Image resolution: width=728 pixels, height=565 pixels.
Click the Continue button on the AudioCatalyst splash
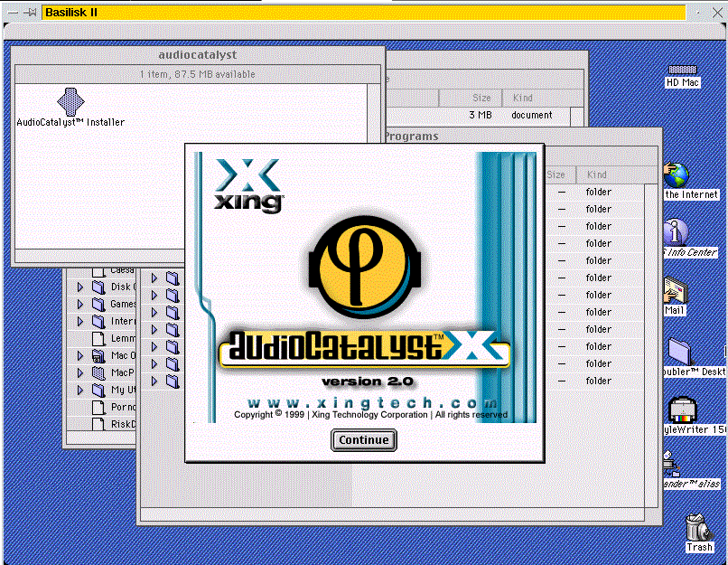pyautogui.click(x=363, y=440)
